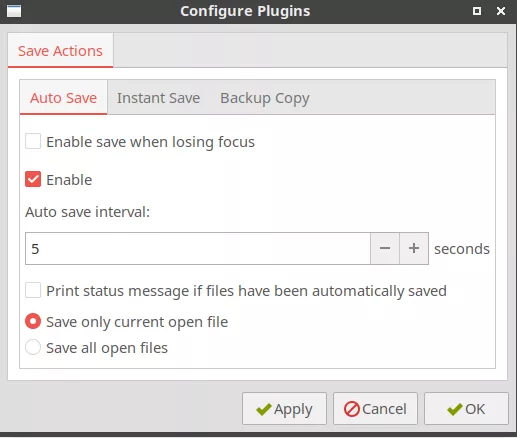Choose Save all open files option
Image resolution: width=517 pixels, height=438 pixels.
(x=33, y=347)
